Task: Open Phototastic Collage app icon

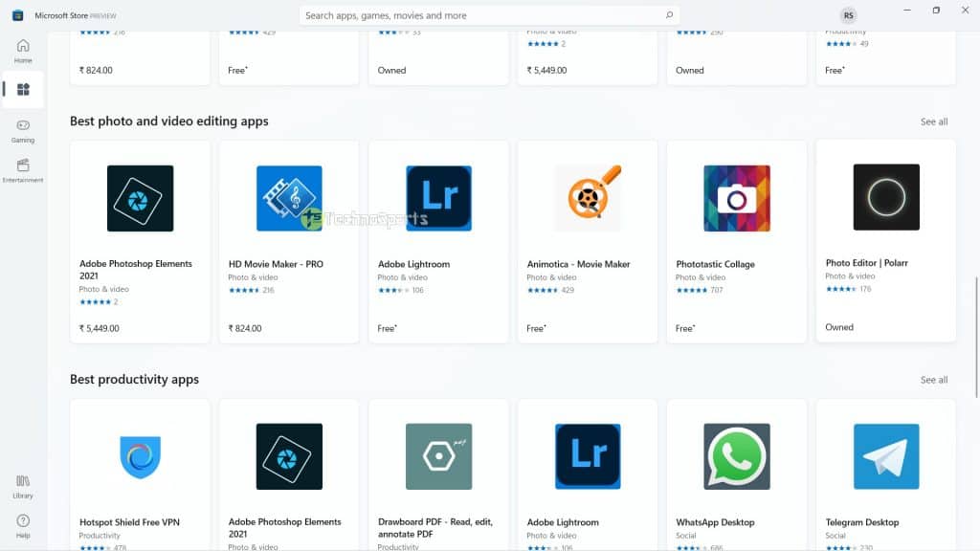Action: click(737, 198)
